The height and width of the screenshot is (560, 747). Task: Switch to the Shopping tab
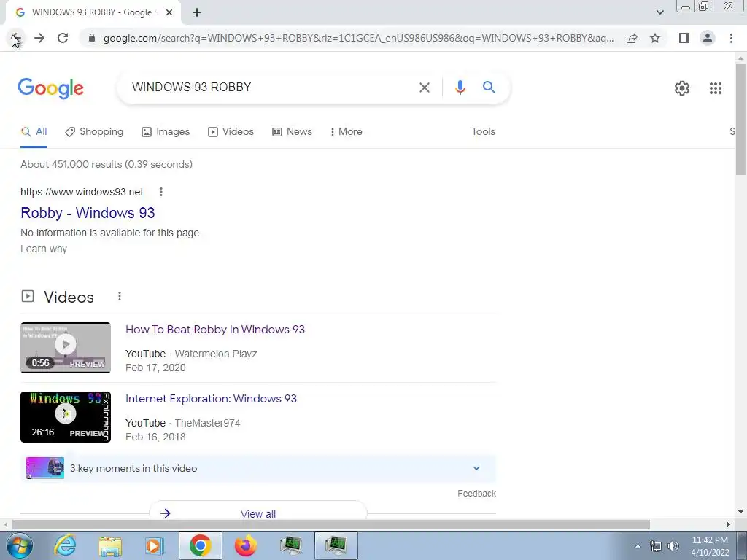point(94,132)
